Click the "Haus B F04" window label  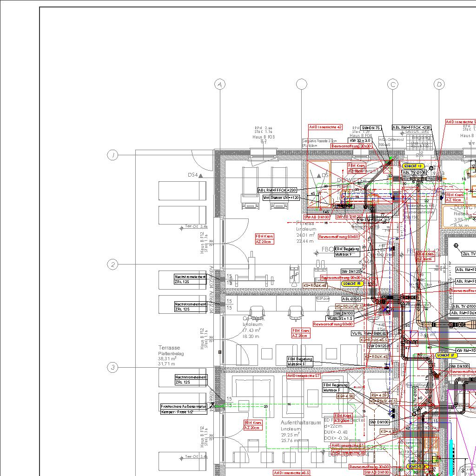click(x=361, y=136)
